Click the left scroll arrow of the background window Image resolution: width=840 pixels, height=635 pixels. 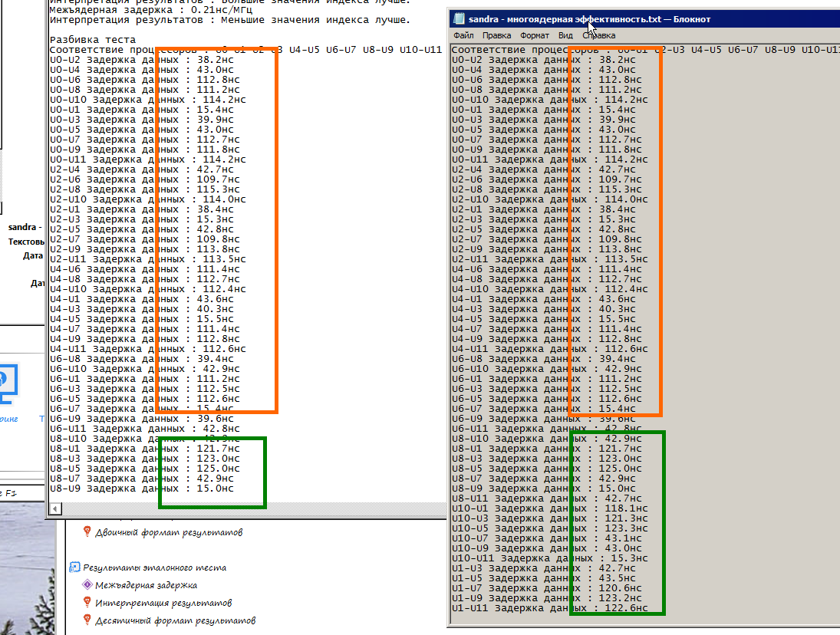(x=56, y=508)
